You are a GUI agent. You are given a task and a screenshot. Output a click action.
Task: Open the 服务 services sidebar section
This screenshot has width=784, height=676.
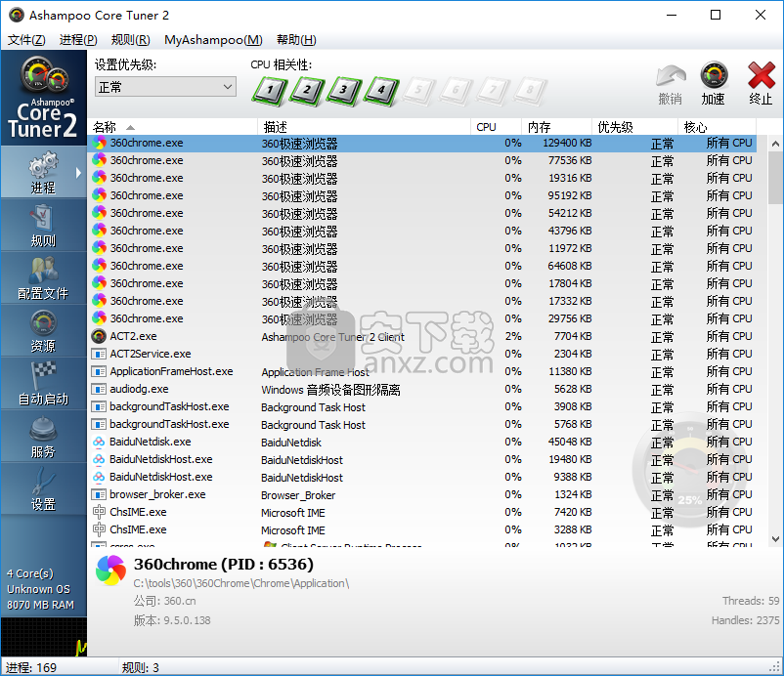click(x=43, y=437)
